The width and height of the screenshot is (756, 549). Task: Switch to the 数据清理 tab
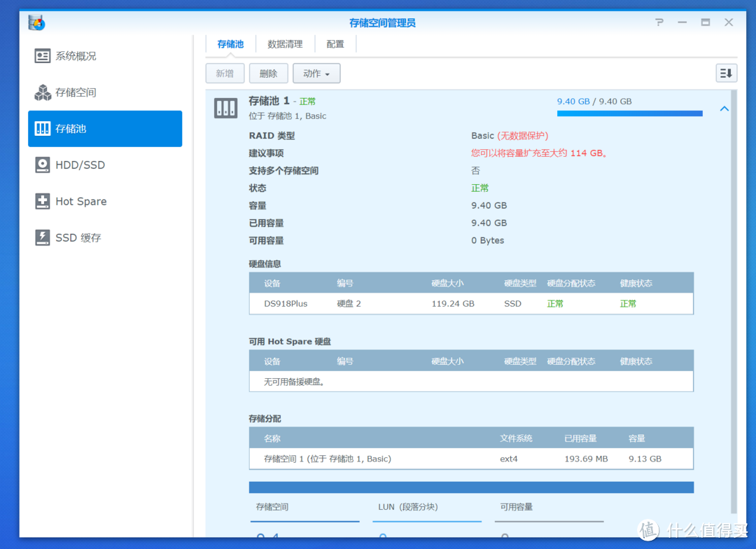tap(285, 44)
